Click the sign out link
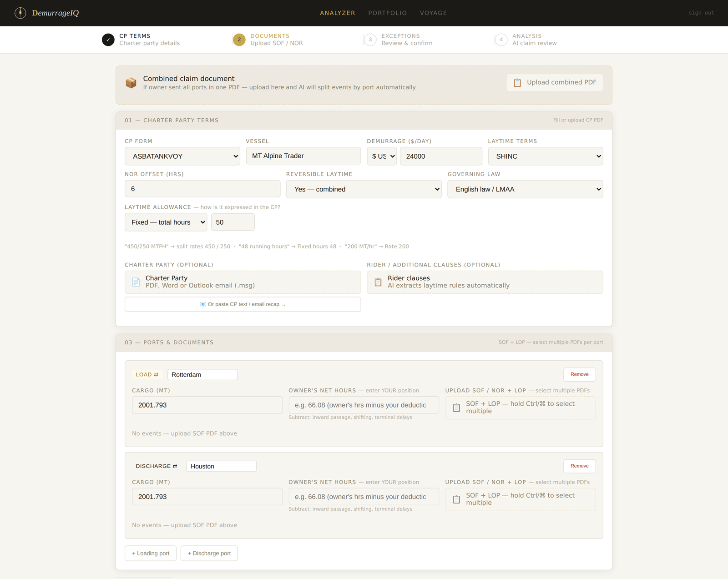728x579 pixels. [702, 13]
